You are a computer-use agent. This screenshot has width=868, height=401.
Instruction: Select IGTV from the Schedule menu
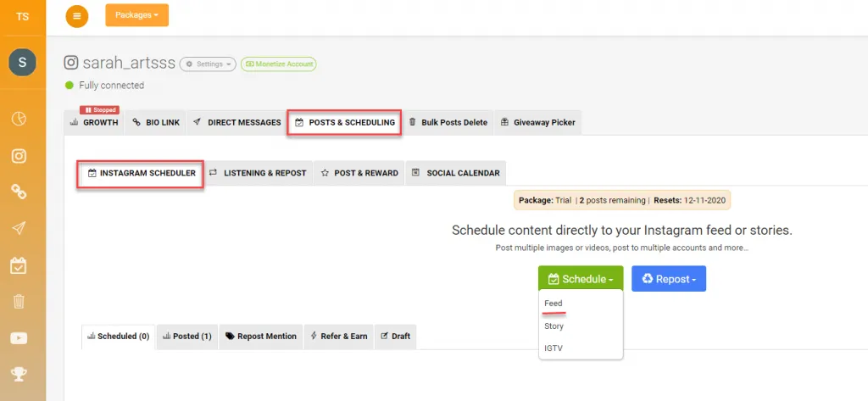(x=554, y=348)
